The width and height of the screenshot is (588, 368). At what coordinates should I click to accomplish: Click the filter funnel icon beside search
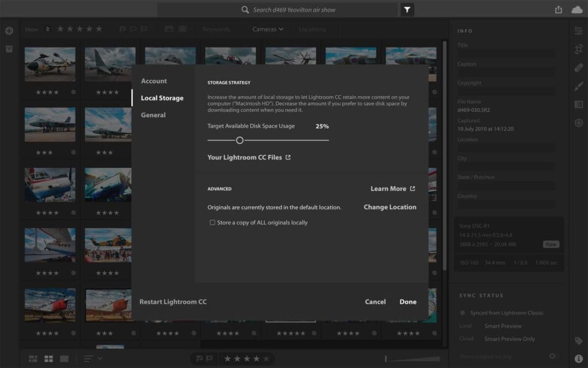407,9
